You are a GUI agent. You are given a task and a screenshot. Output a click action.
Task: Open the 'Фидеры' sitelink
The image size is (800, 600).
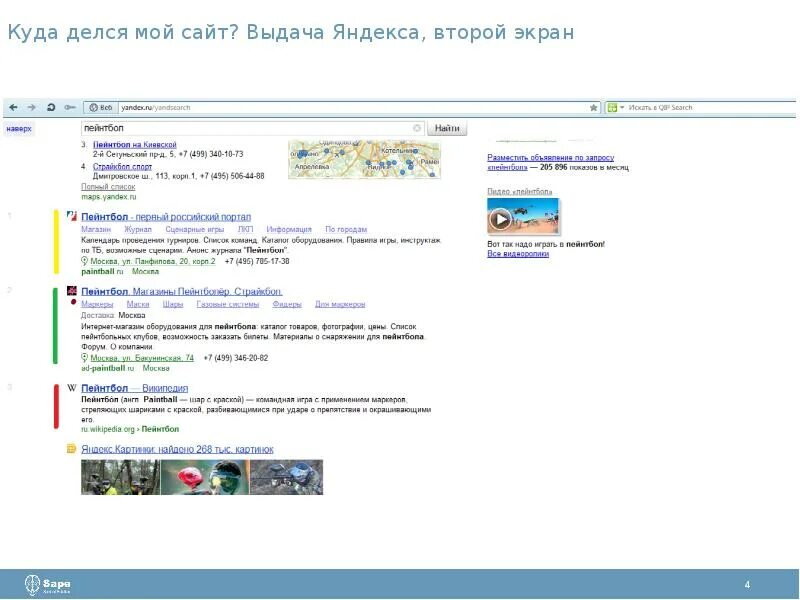(x=287, y=305)
